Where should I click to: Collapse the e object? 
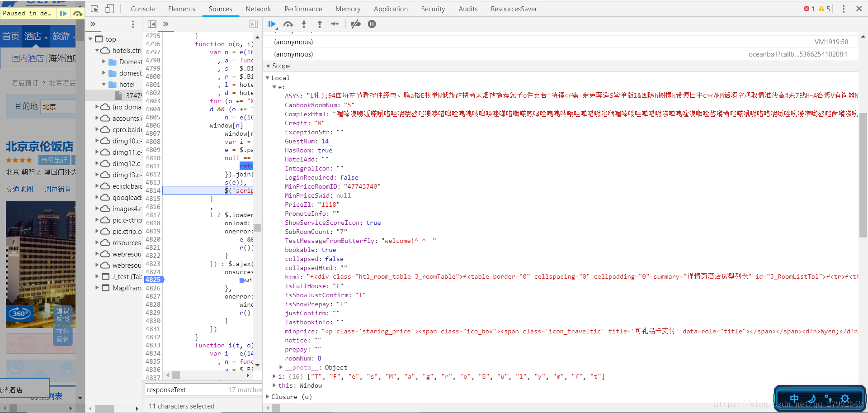coord(274,87)
